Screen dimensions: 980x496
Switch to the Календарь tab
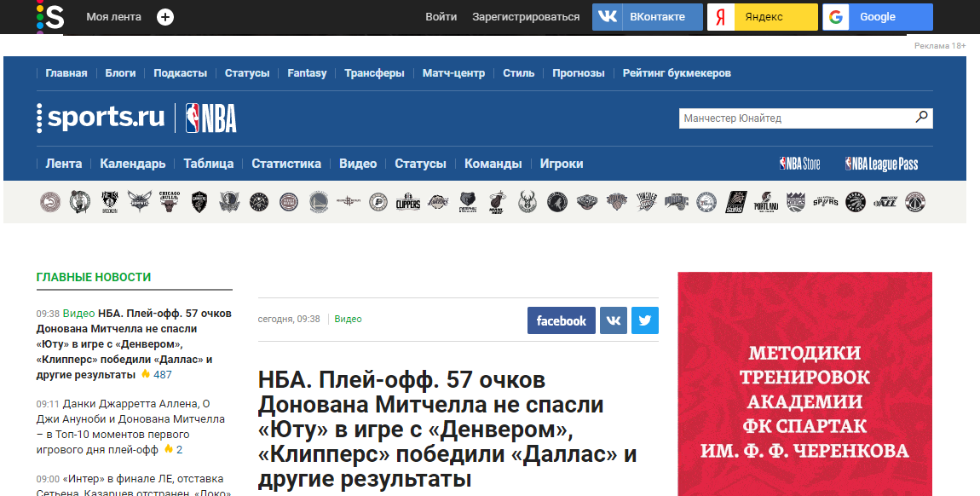[x=132, y=164]
